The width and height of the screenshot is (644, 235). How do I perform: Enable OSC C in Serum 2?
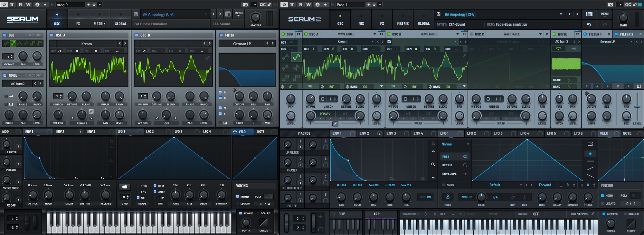472,34
